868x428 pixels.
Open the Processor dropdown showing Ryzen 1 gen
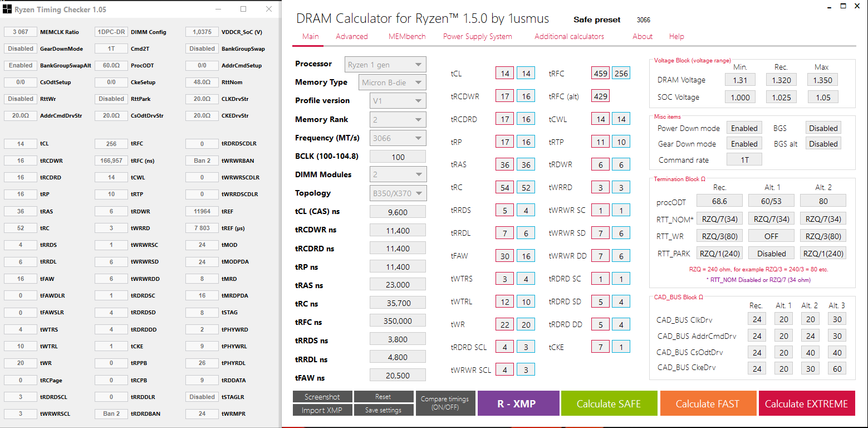[x=385, y=64]
